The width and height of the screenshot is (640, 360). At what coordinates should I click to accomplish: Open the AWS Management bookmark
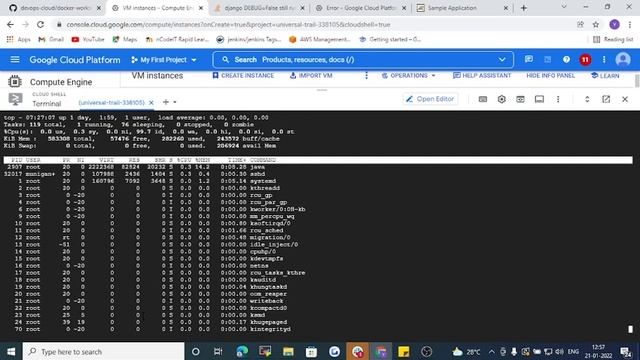click(320, 40)
